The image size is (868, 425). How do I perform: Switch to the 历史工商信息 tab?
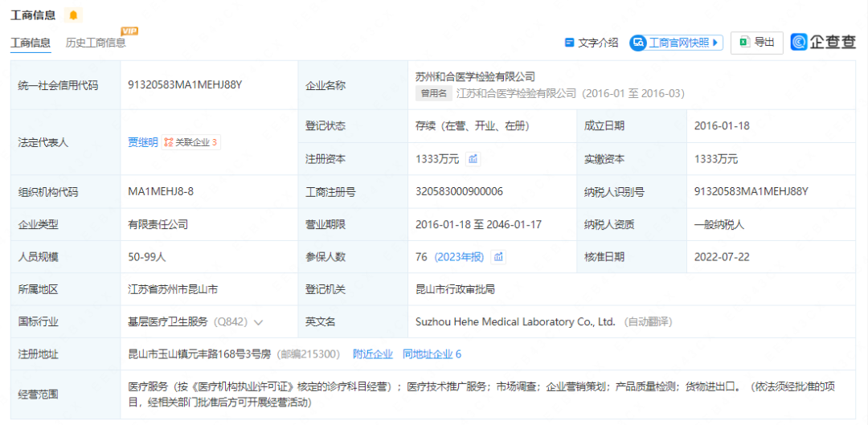pos(96,43)
